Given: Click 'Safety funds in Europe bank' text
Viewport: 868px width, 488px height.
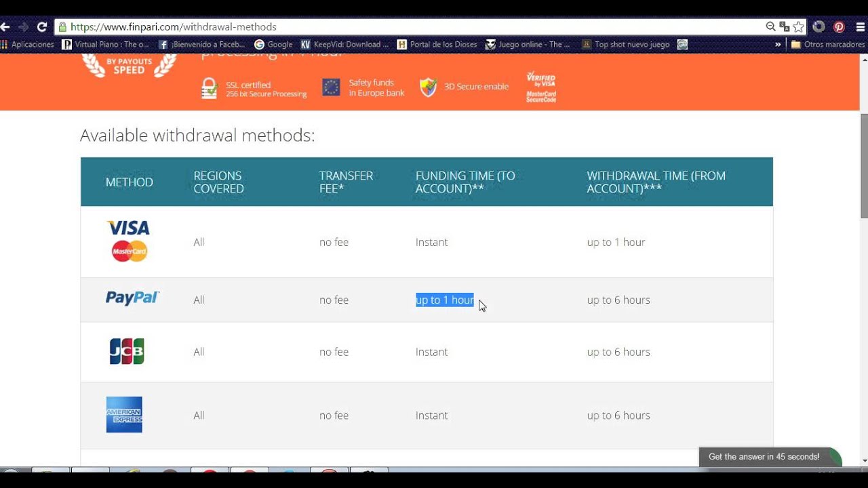Looking at the screenshot, I should tap(376, 88).
